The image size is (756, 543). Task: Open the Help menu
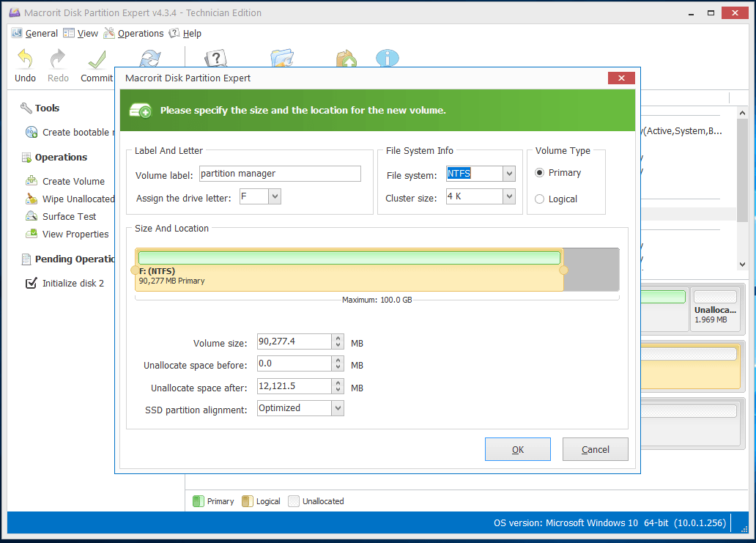185,33
